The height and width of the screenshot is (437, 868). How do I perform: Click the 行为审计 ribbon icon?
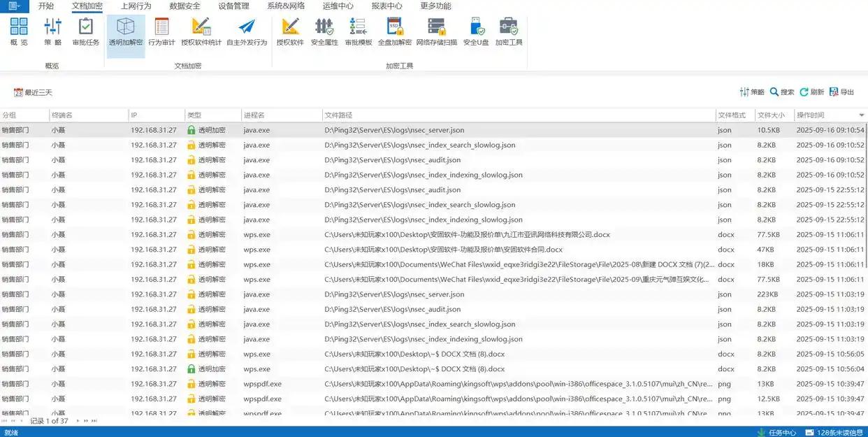pos(161,32)
